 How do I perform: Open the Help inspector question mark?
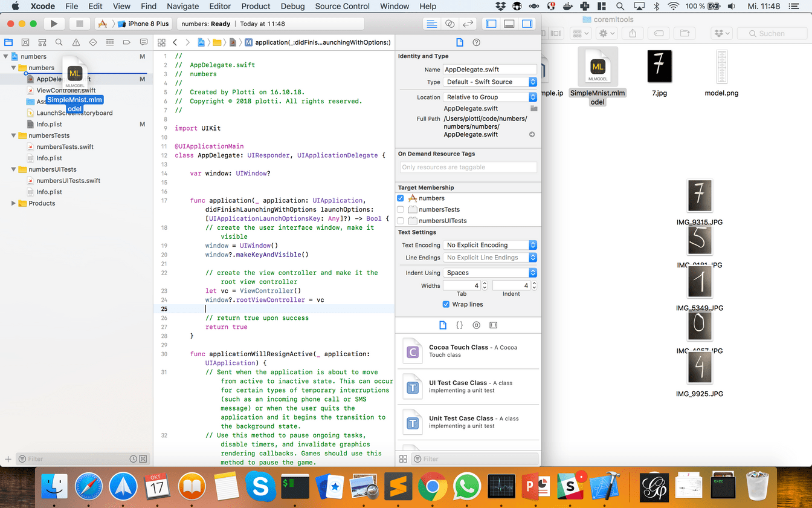click(x=477, y=42)
